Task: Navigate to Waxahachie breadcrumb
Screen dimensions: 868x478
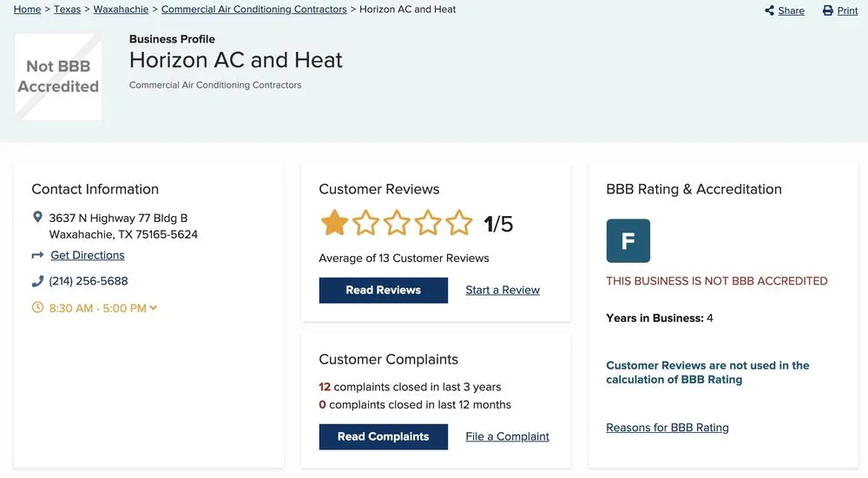Action: pyautogui.click(x=121, y=10)
